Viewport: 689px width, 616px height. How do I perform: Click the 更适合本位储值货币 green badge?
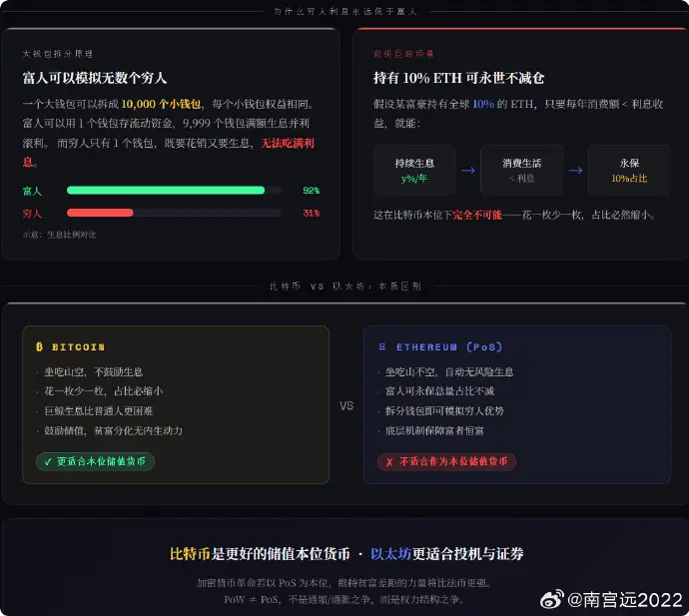(x=95, y=461)
